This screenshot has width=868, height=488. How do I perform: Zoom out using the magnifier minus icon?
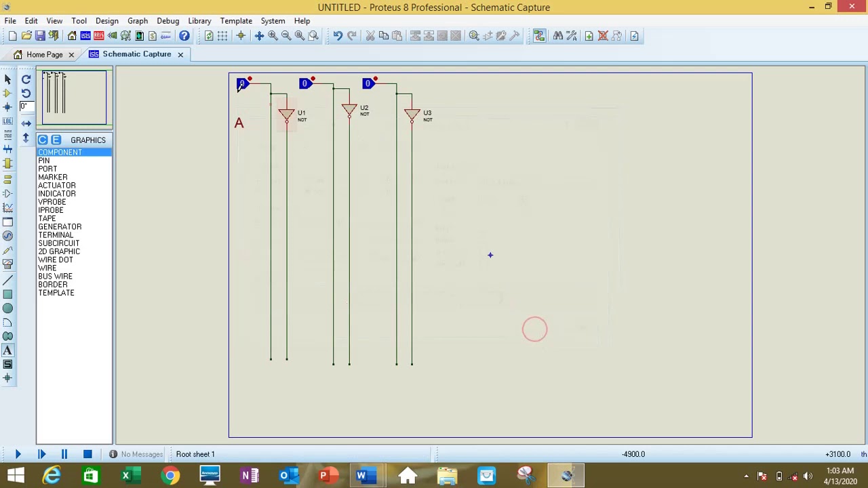click(x=286, y=36)
